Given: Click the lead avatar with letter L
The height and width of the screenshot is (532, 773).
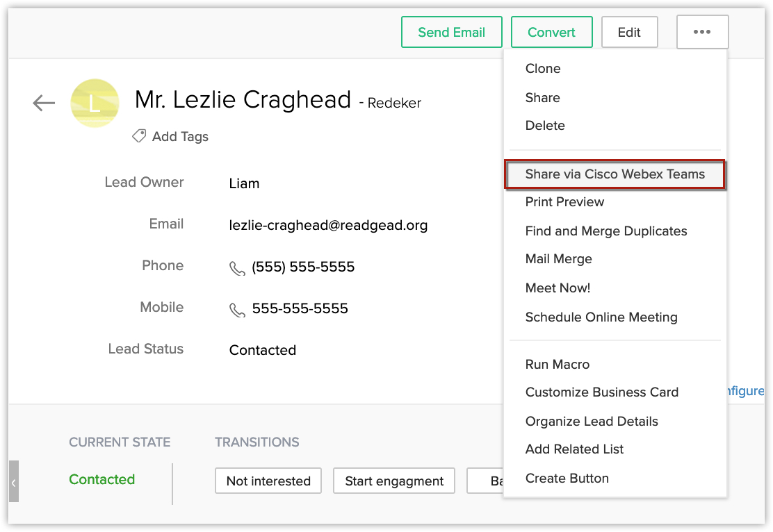Looking at the screenshot, I should (95, 103).
